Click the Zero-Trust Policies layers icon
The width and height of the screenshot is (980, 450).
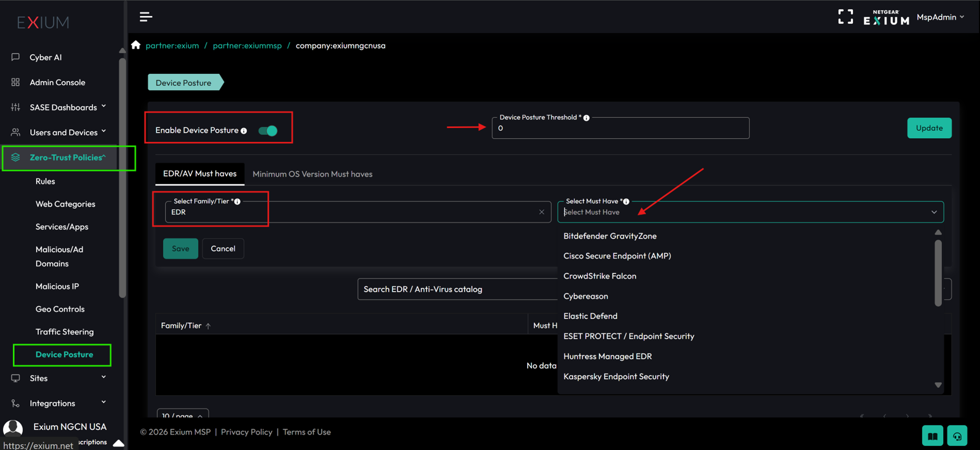(16, 157)
